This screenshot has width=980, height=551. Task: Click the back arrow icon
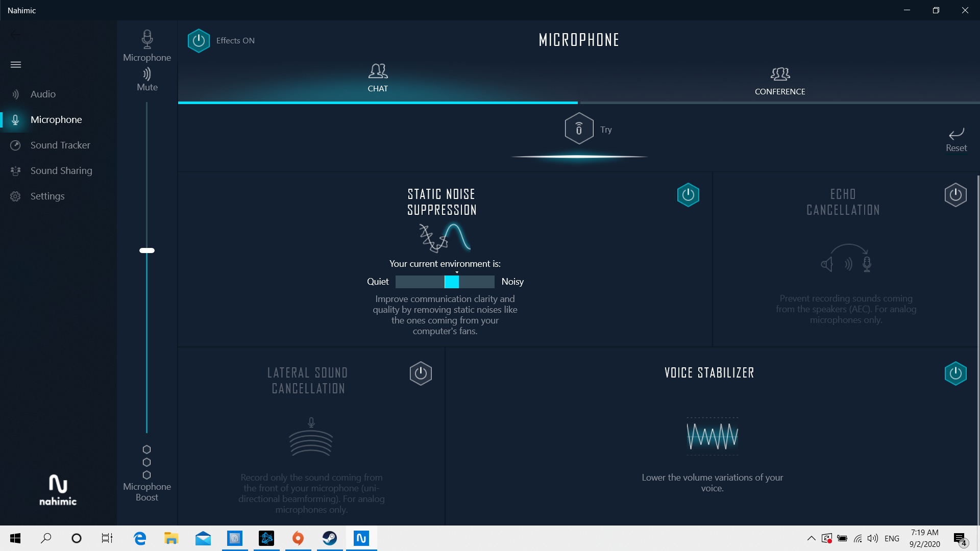15,35
